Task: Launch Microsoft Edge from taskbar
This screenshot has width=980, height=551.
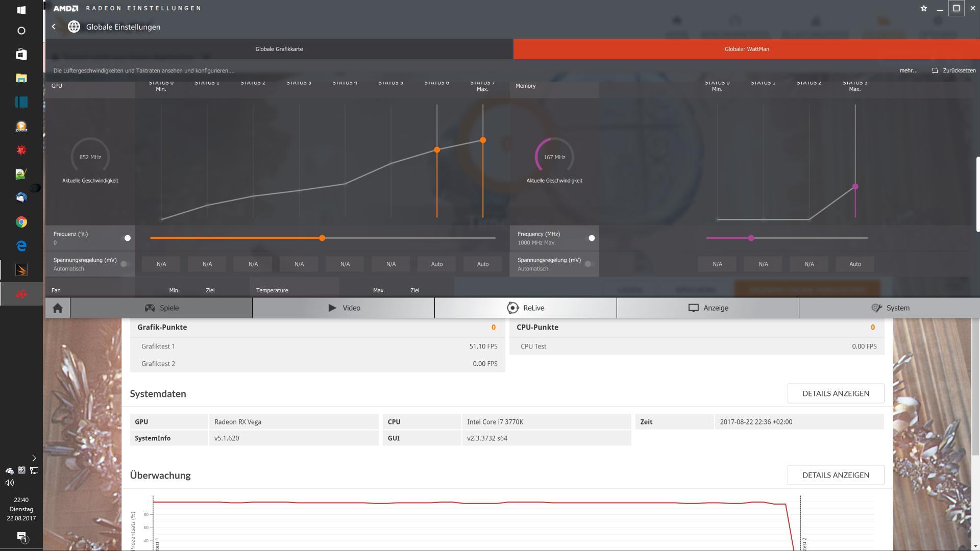Action: pyautogui.click(x=21, y=246)
